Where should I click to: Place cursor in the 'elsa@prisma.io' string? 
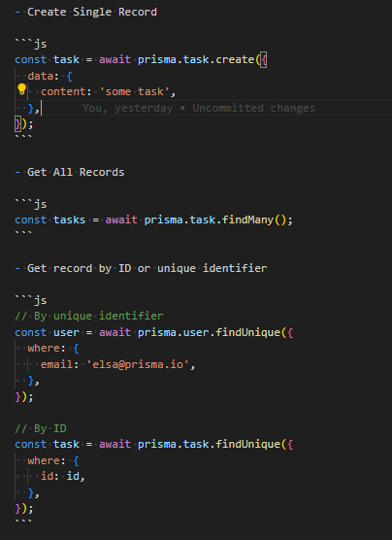[138, 364]
